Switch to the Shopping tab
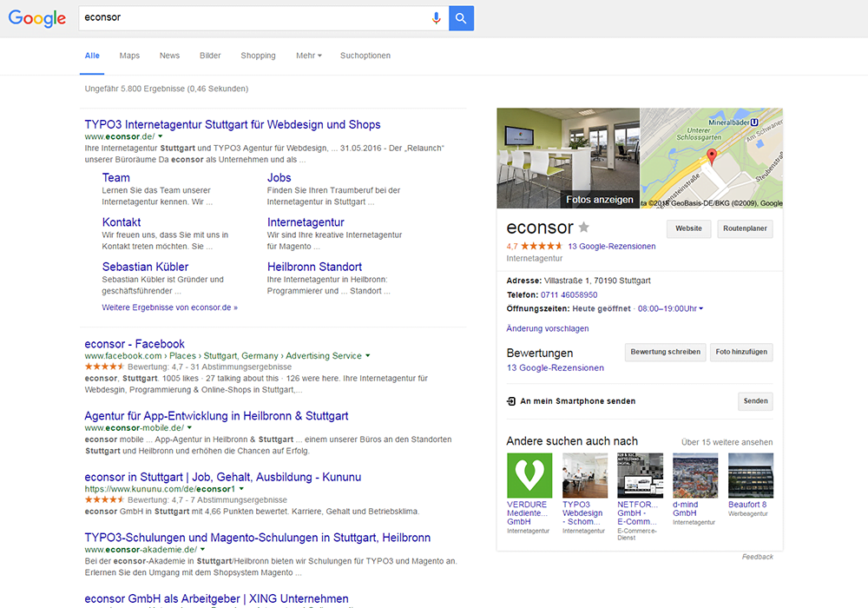 click(x=258, y=56)
